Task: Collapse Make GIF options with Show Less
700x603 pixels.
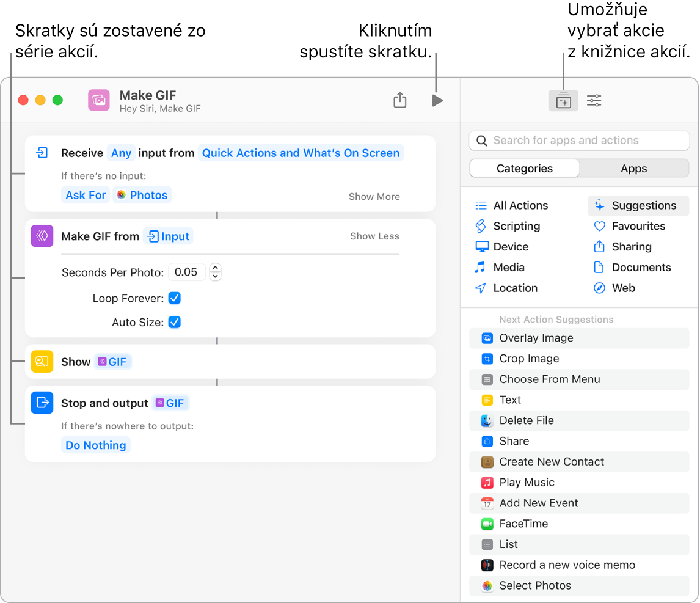Action: click(x=374, y=236)
